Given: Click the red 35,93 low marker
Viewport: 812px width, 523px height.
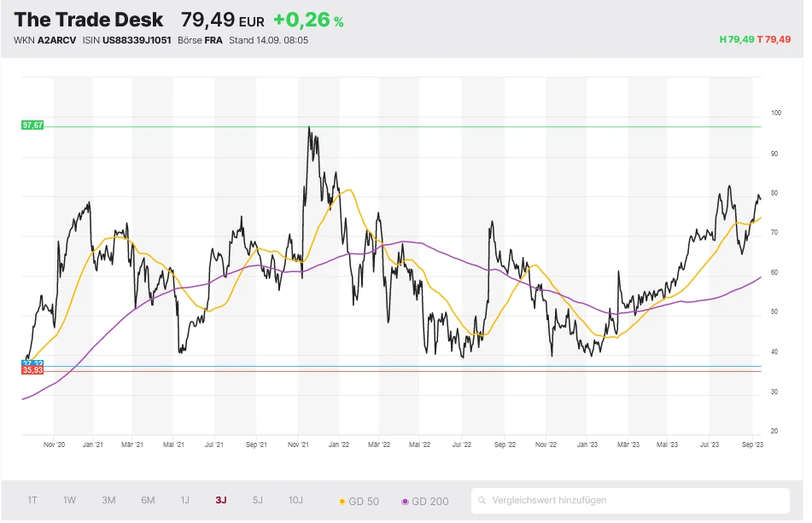Looking at the screenshot, I should pos(32,370).
